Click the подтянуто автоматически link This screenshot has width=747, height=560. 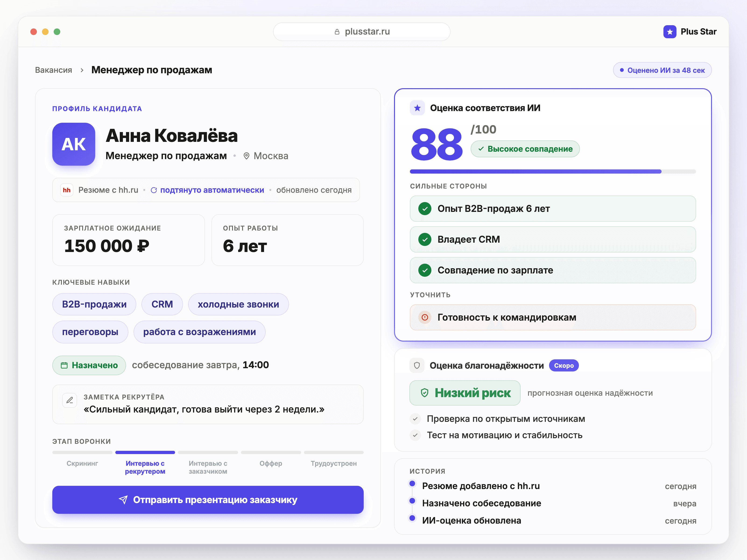tap(212, 190)
